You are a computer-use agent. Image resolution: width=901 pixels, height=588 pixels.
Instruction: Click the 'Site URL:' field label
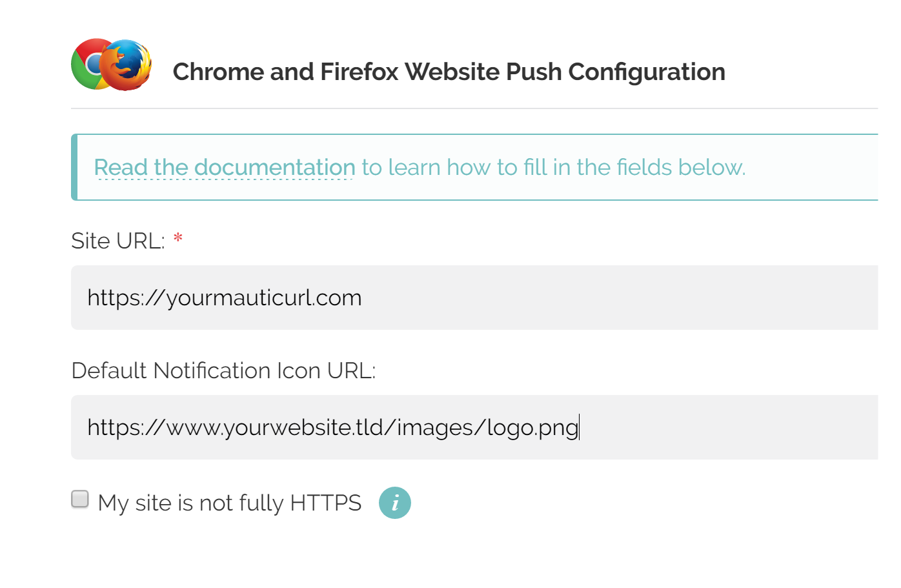click(118, 241)
